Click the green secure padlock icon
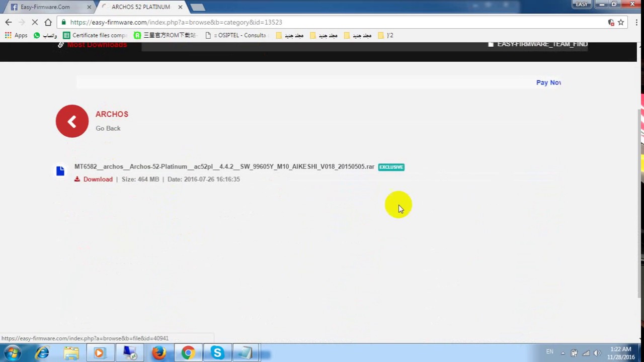 click(63, 22)
